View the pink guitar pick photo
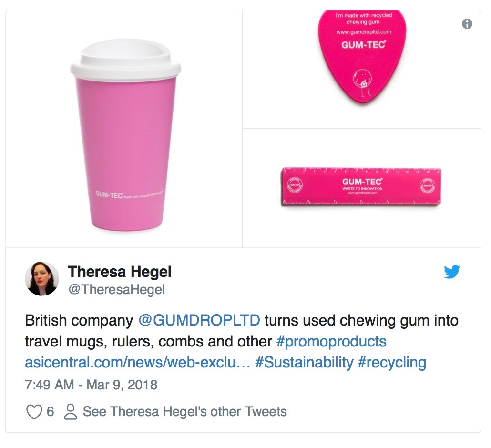The height and width of the screenshot is (448, 491). [362, 69]
